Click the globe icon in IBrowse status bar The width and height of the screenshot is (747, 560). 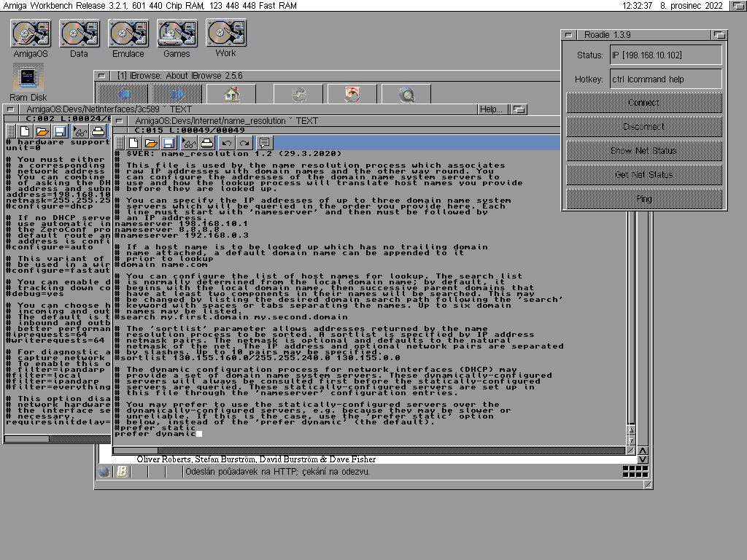[104, 472]
